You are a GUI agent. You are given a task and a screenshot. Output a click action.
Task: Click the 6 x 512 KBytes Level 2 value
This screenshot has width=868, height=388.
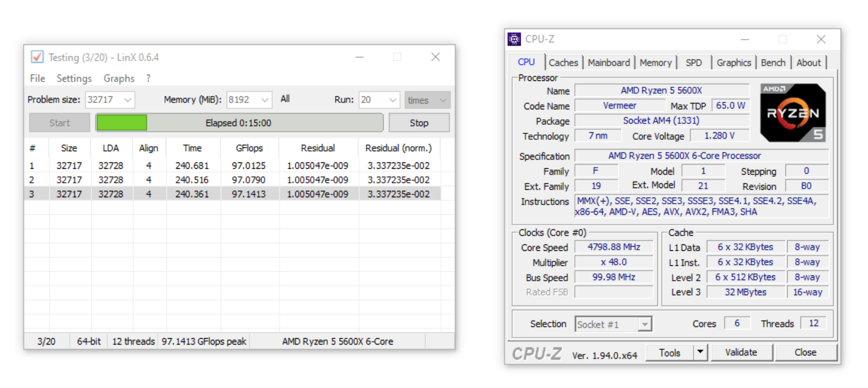tap(745, 277)
